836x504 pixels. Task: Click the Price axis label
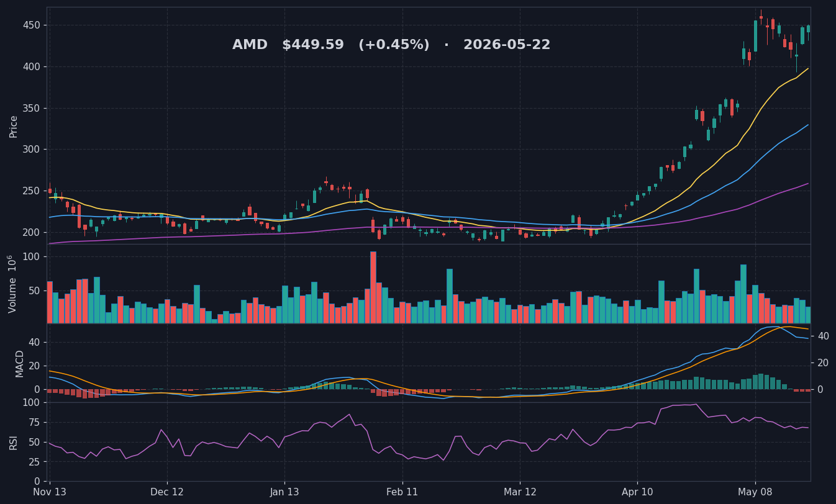click(14, 126)
